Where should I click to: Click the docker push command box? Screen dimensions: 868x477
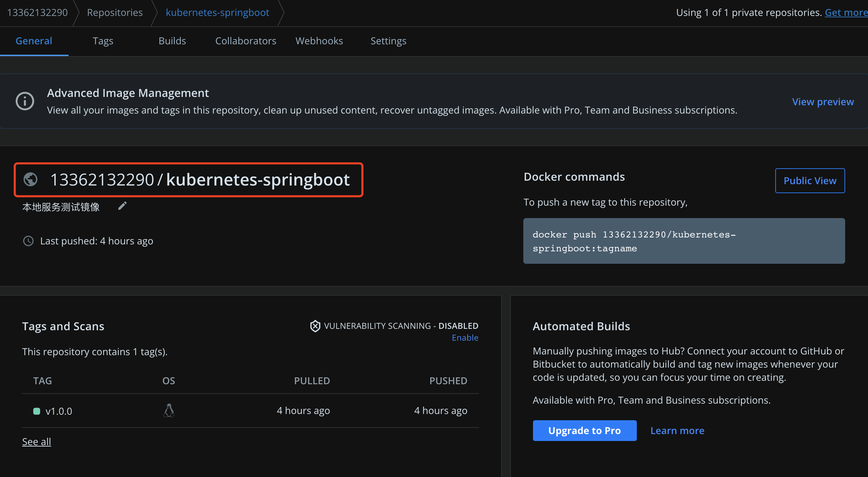tap(684, 241)
